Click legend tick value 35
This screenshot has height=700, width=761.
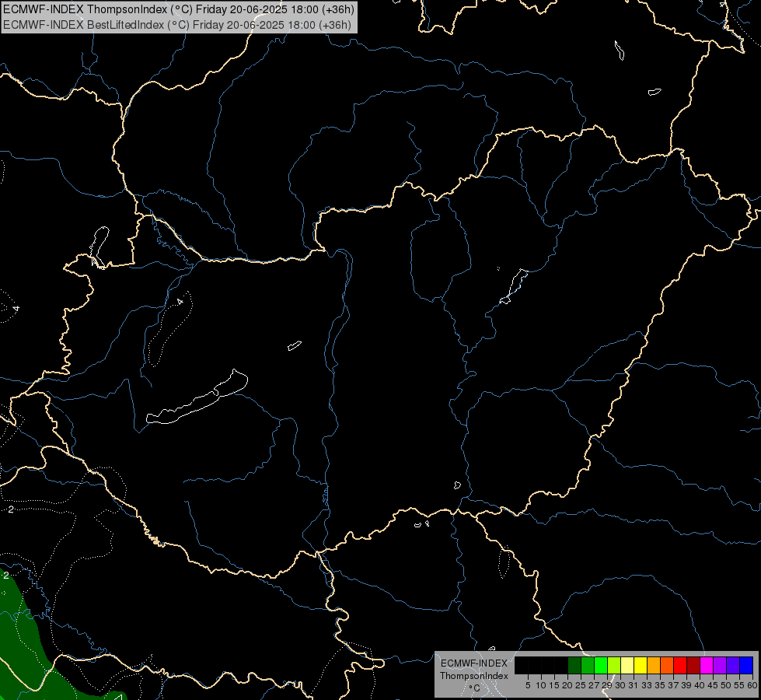pyautogui.click(x=660, y=685)
